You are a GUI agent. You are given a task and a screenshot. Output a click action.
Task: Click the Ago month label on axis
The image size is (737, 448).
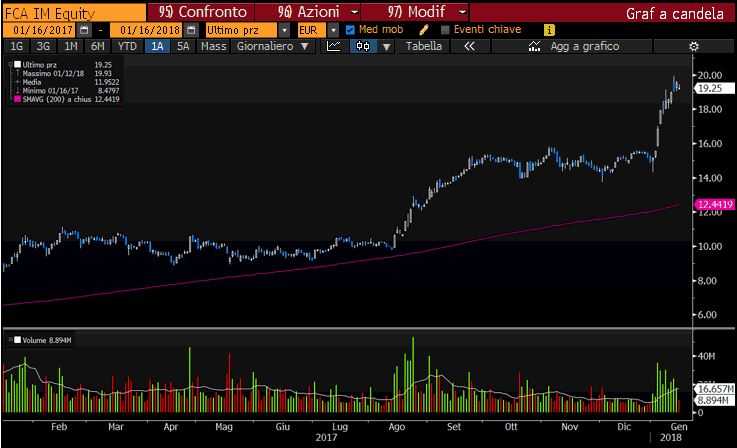click(x=397, y=427)
